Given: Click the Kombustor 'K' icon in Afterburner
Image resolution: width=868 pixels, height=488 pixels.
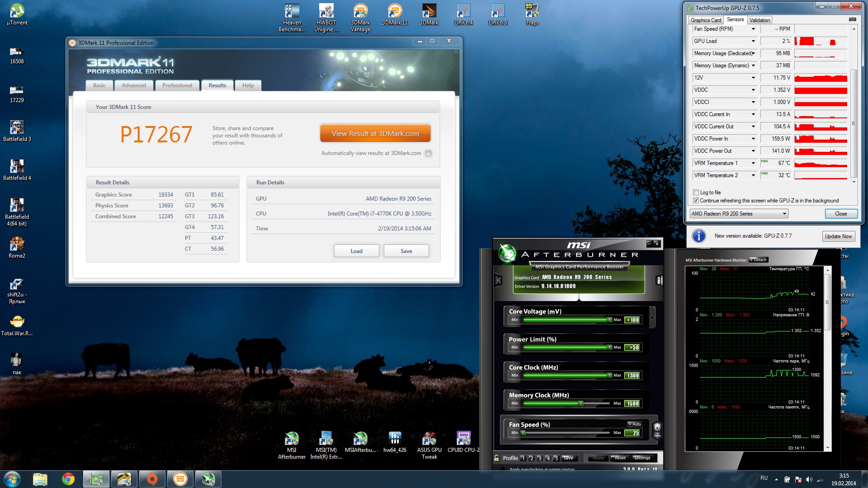Looking at the screenshot, I should click(x=499, y=281).
